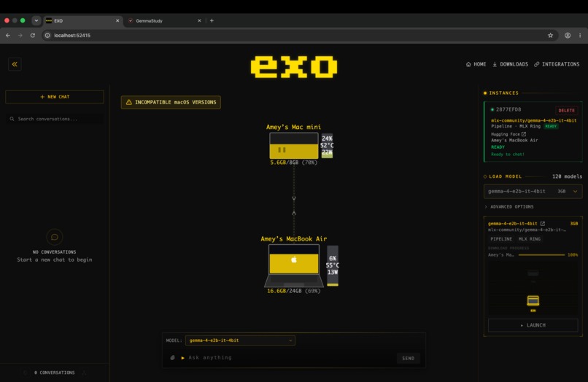Reload the page

click(x=33, y=35)
